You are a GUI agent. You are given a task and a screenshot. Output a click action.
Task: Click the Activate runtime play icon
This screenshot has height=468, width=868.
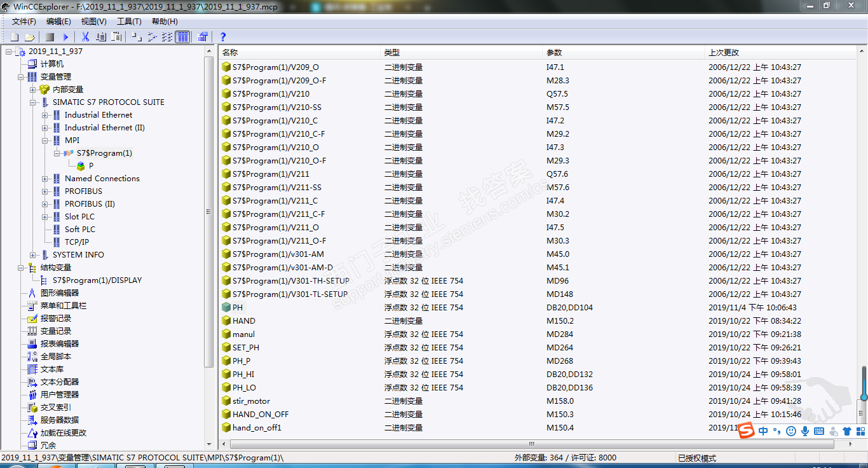pyautogui.click(x=65, y=37)
